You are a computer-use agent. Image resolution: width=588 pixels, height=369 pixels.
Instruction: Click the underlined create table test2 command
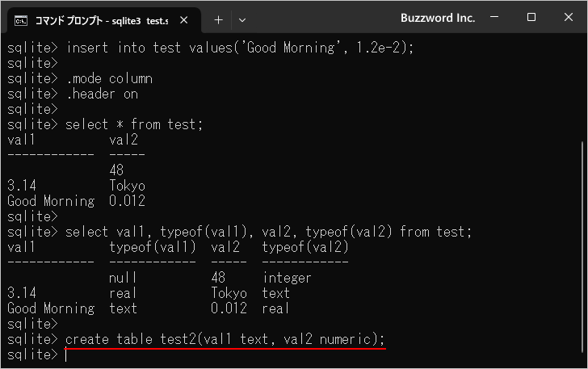[x=225, y=339]
